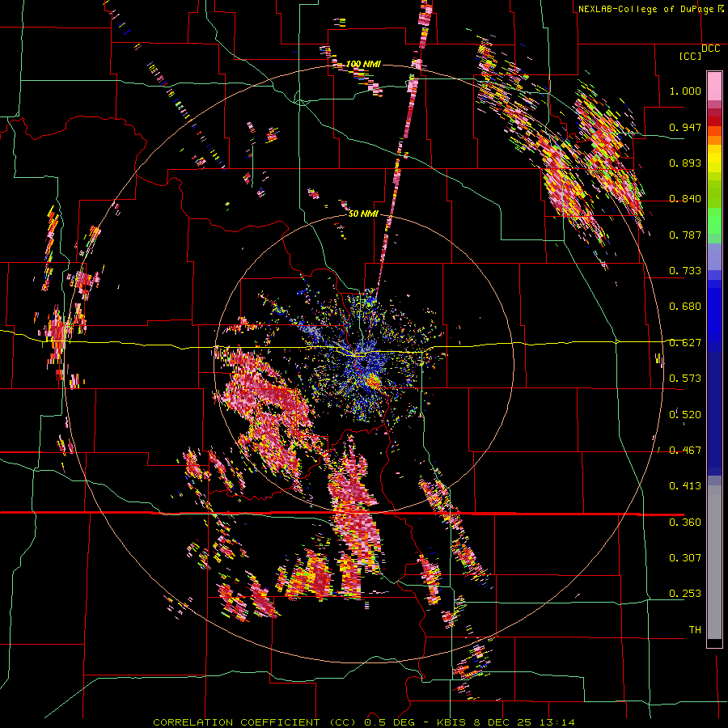Select the 0.360 scale value
This screenshot has height=728, width=728.
[x=685, y=522]
